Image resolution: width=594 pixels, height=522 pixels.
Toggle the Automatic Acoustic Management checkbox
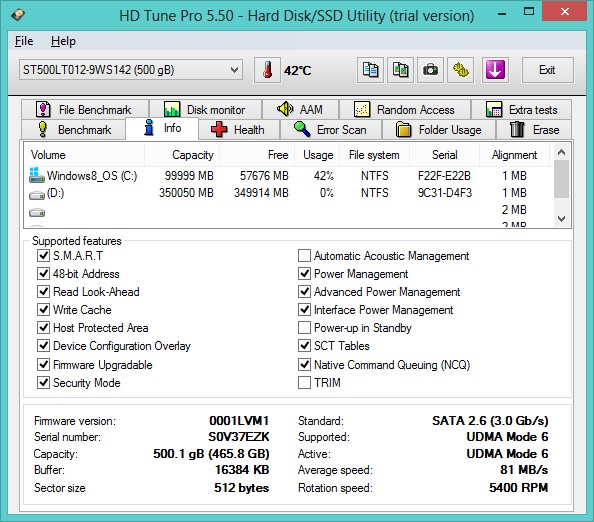click(x=304, y=256)
